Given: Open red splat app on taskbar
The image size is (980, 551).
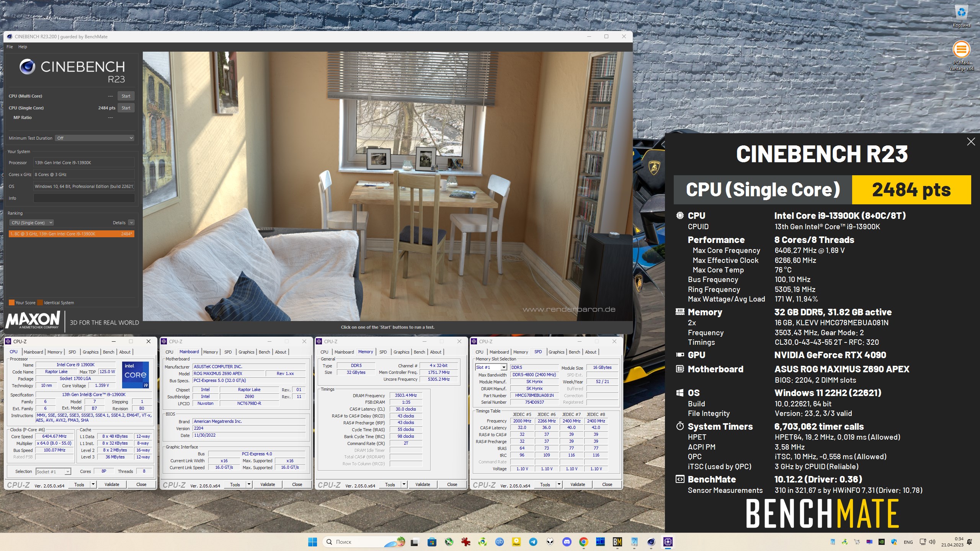Looking at the screenshot, I should click(465, 542).
